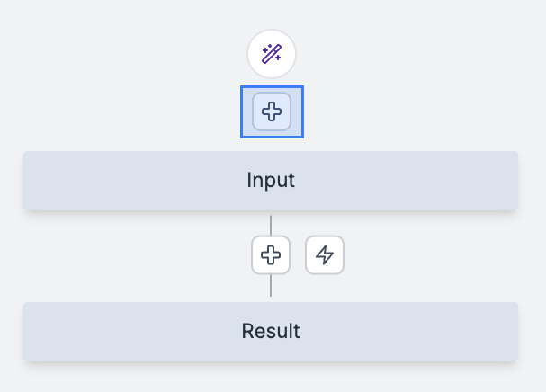Add a step before the Input block

(272, 112)
